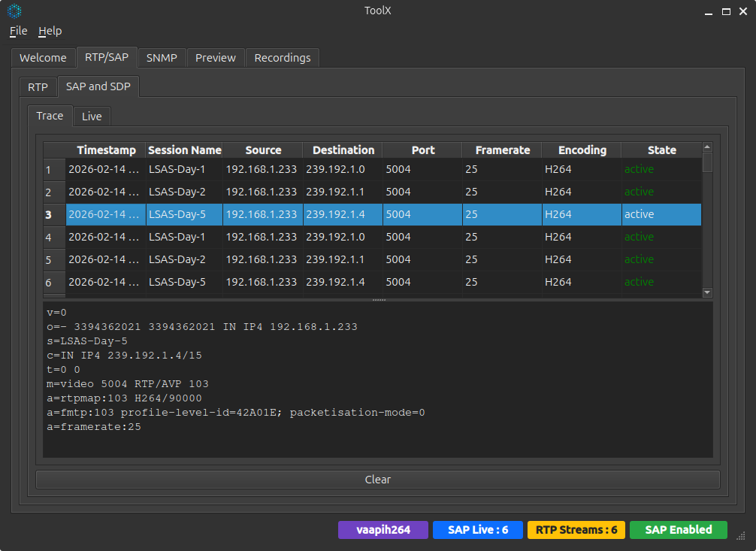Open the Help menu
The height and width of the screenshot is (551, 756).
(50, 31)
